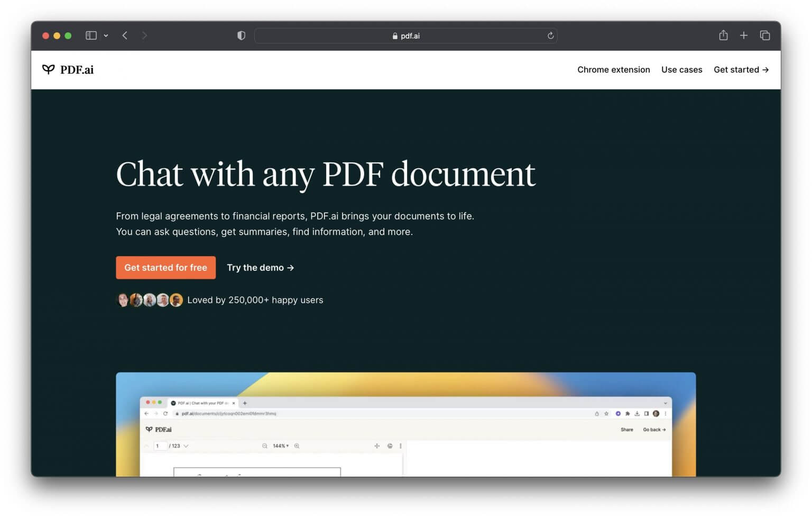This screenshot has width=812, height=518.
Task: Click the PDF.ai leaf logo in the navbar
Action: tap(48, 69)
